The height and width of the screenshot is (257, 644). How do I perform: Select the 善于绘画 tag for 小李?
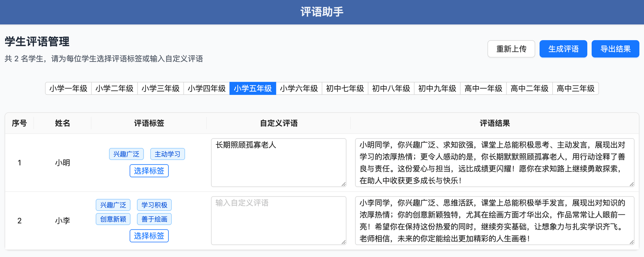pyautogui.click(x=154, y=219)
